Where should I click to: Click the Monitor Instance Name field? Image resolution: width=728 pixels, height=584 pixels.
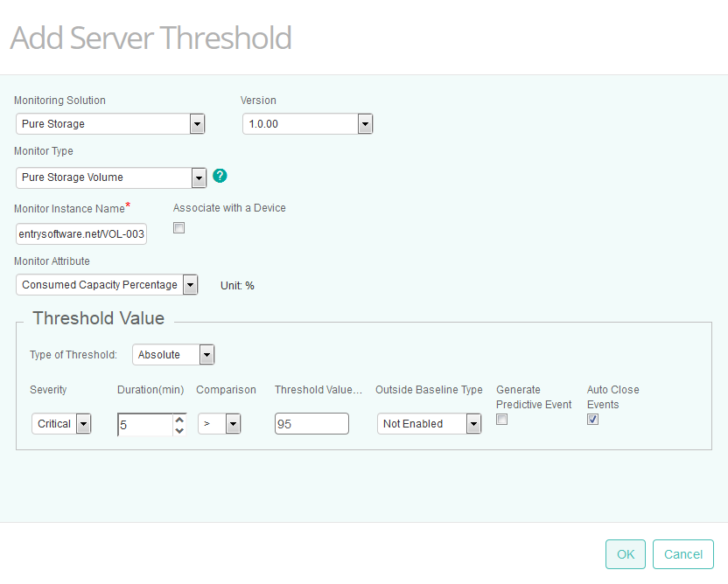tap(80, 233)
